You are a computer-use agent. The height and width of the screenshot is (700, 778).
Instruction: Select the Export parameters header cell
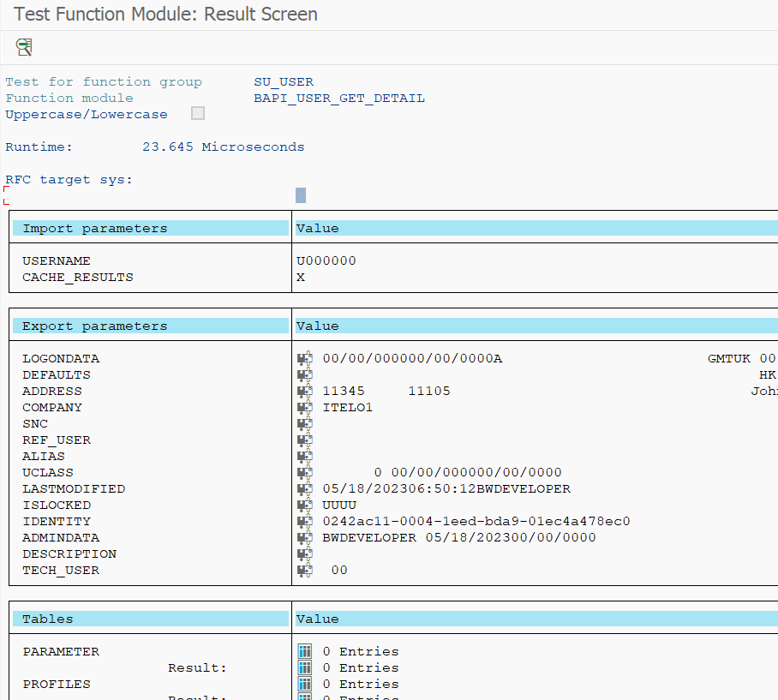[96, 325]
